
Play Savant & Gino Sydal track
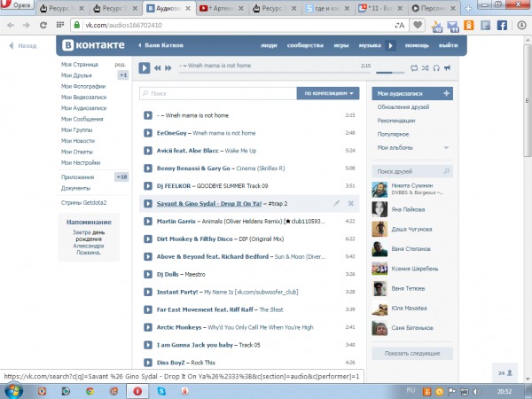click(x=148, y=204)
